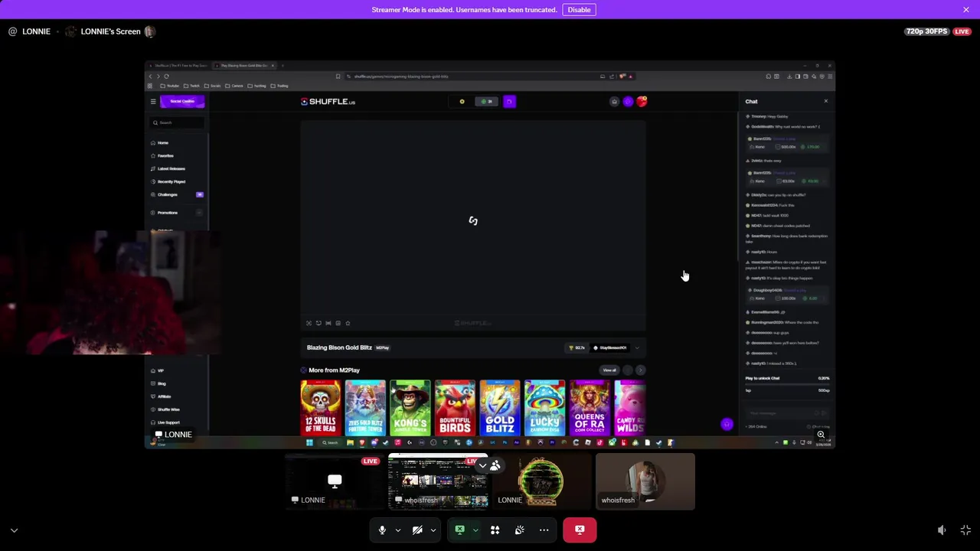Viewport: 980px width, 551px height.
Task: Reload the browser page in stream
Action: [166, 76]
